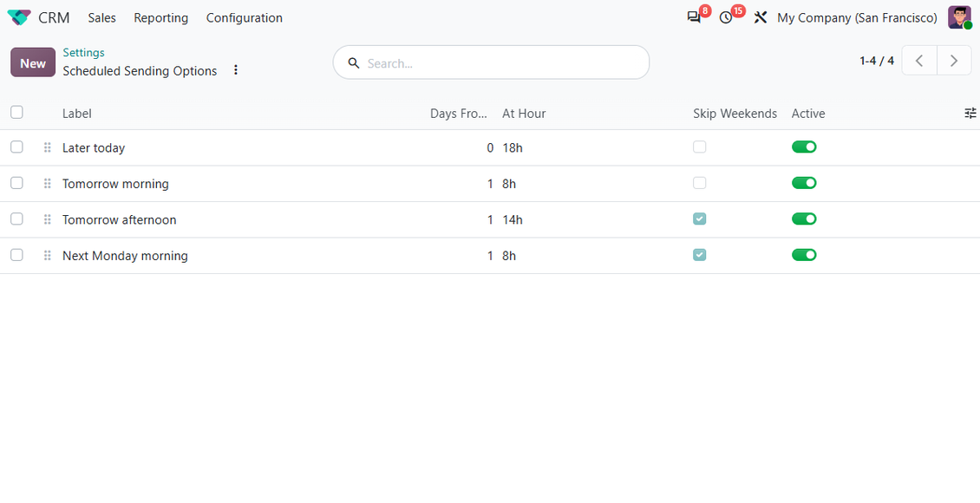Toggle Active switch for Tomorrow afternoon

click(x=804, y=219)
